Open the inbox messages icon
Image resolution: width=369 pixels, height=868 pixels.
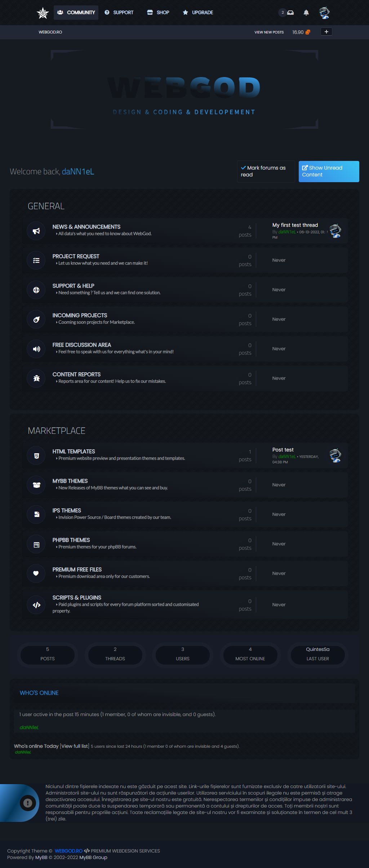pos(290,13)
